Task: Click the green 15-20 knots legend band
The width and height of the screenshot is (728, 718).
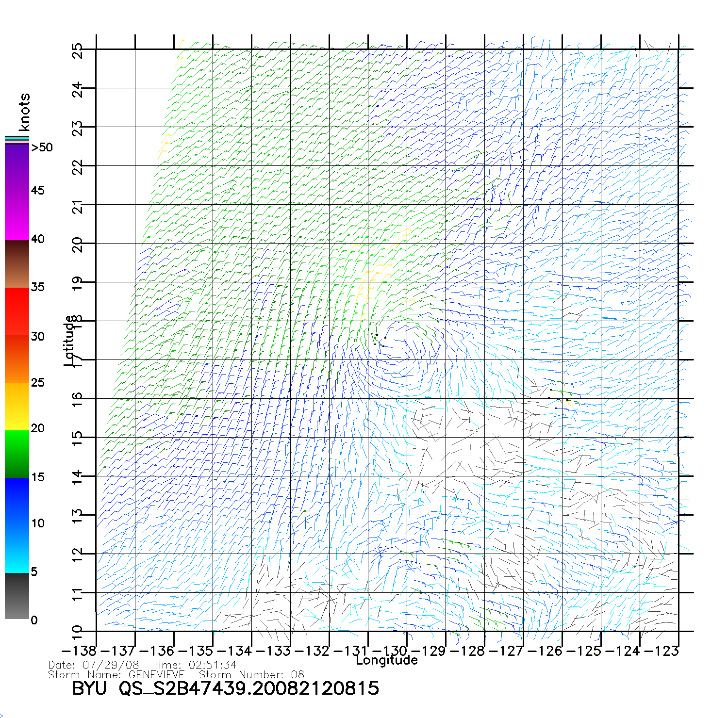Action: (x=17, y=454)
